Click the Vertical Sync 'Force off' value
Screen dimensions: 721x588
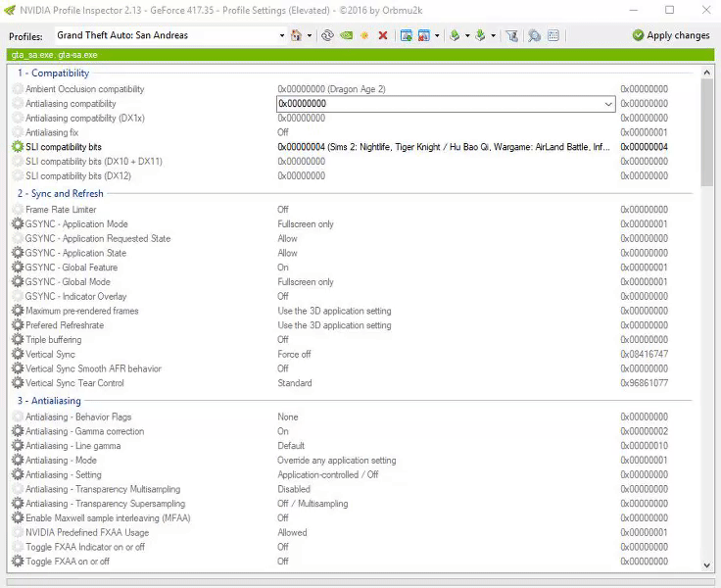point(294,355)
